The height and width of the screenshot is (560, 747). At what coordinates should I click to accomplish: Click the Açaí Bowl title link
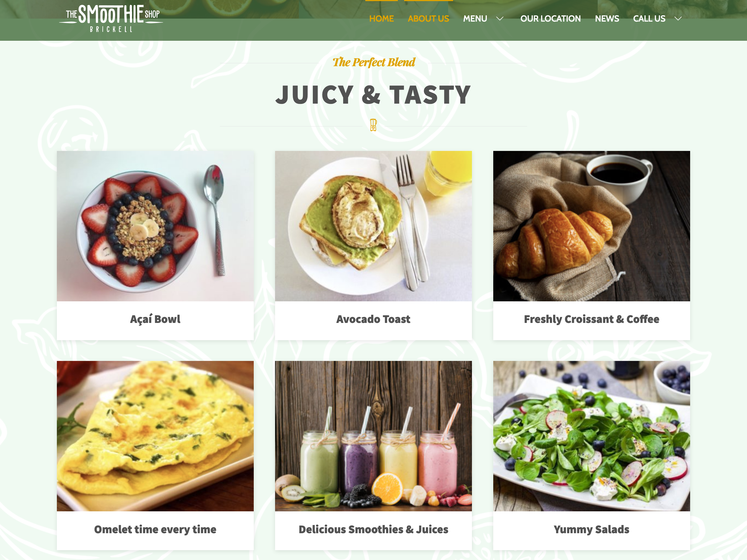(x=155, y=319)
